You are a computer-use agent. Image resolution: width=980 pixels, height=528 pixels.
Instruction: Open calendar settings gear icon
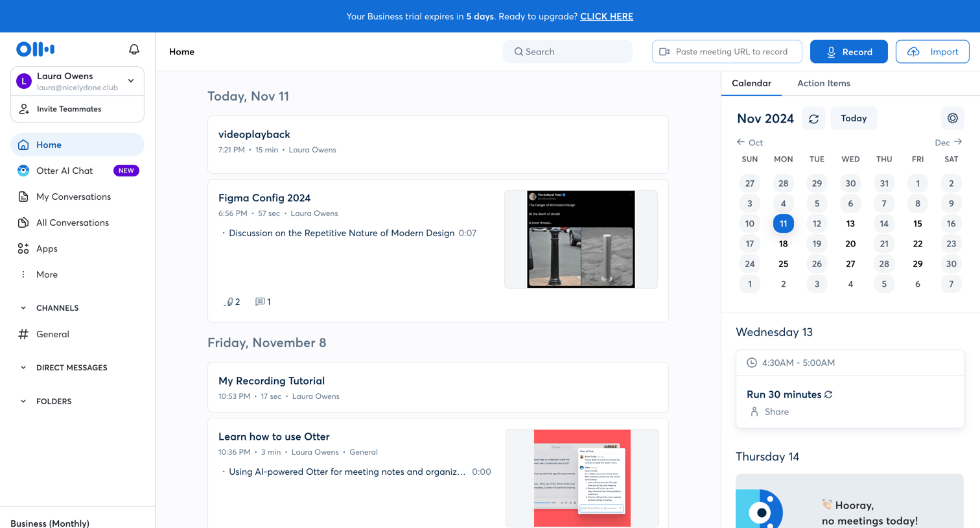(953, 118)
